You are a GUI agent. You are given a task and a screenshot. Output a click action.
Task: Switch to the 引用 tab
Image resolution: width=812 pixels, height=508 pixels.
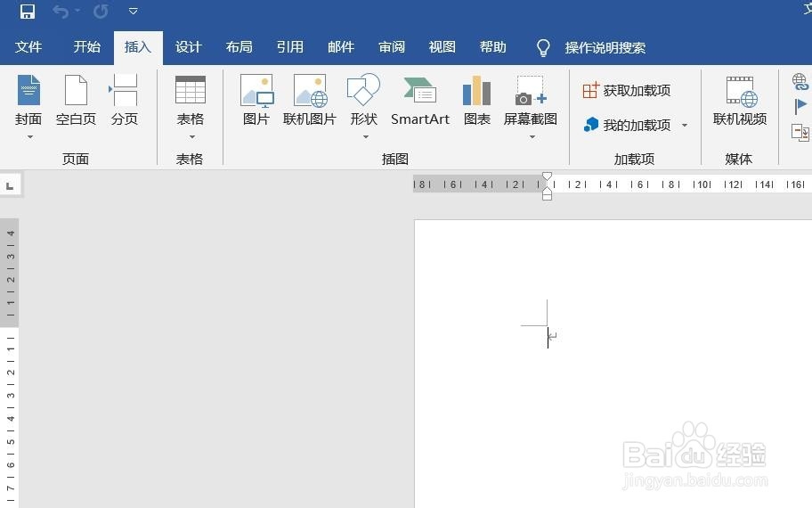tap(289, 47)
